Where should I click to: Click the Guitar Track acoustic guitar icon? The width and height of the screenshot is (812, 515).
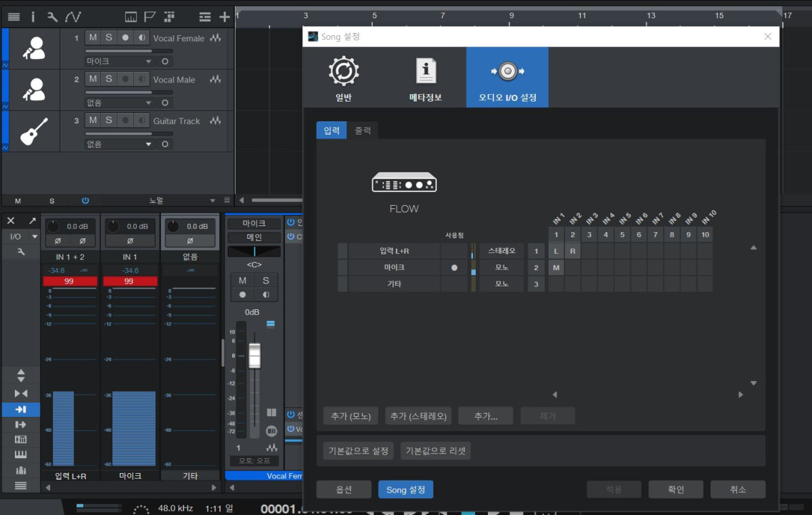pos(33,131)
